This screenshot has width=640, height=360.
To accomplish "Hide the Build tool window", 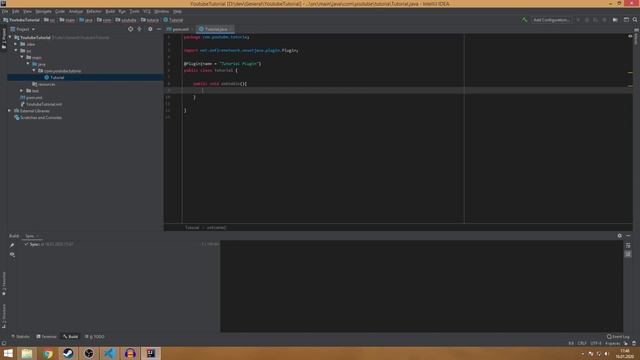I will click(x=628, y=236).
